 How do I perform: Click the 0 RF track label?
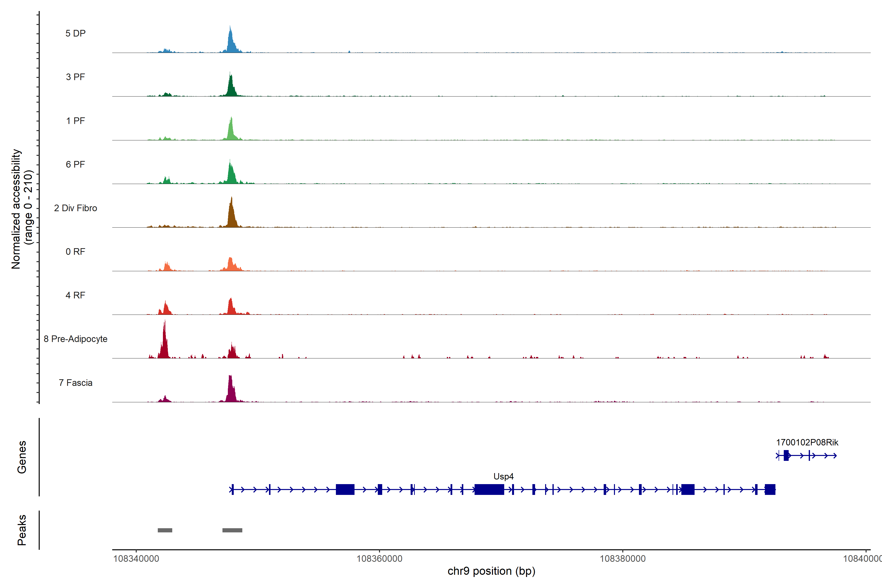coord(75,252)
